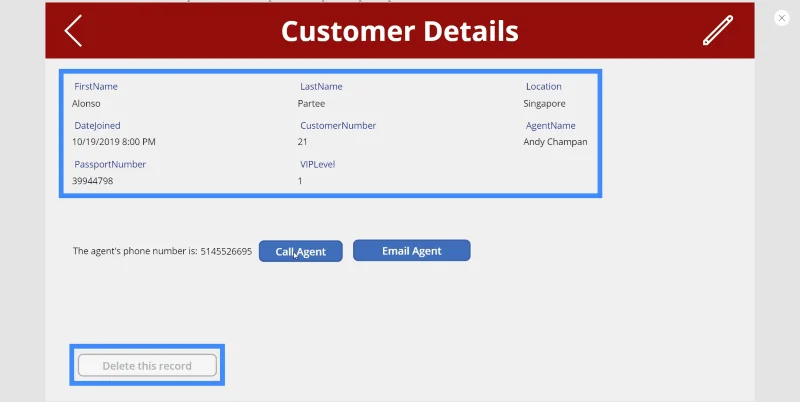
Task: Click the VIPLevel value 1
Action: 300,181
